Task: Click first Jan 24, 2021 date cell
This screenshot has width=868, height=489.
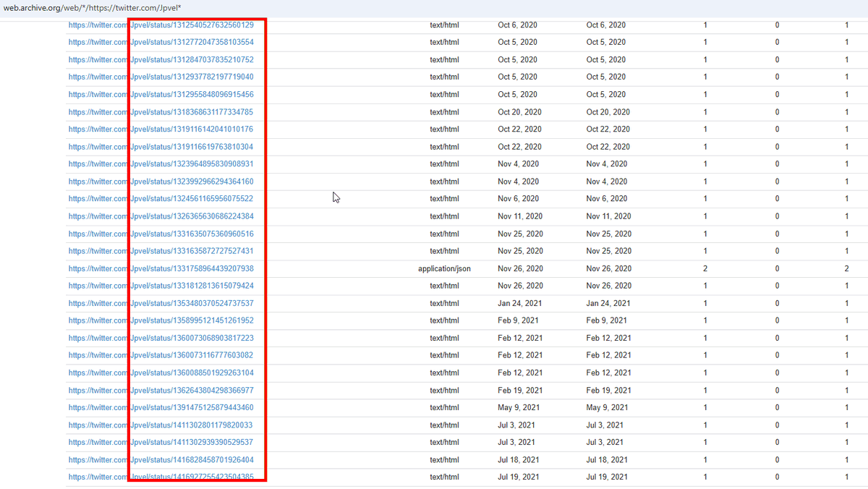Action: 519,303
